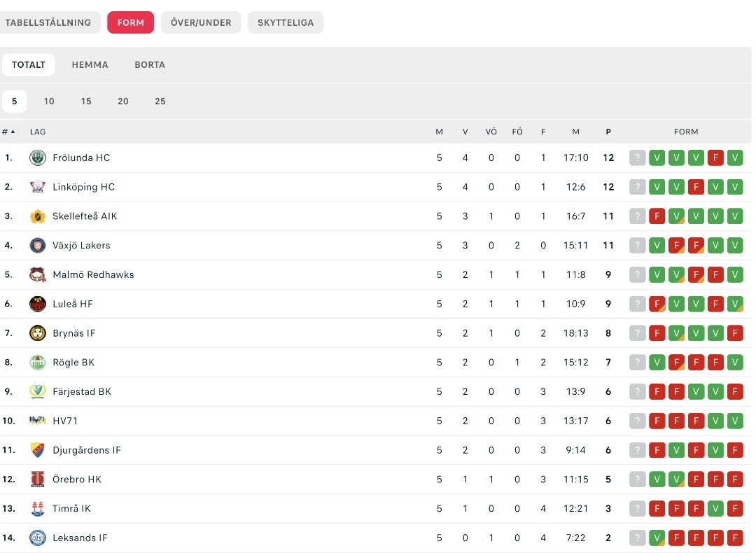Click the Linköping HC team logo

coord(38,187)
